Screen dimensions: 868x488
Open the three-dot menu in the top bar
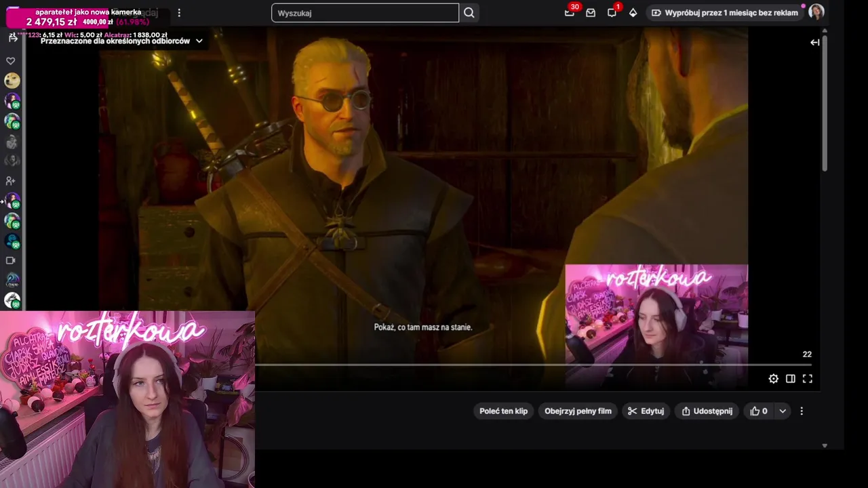point(179,13)
